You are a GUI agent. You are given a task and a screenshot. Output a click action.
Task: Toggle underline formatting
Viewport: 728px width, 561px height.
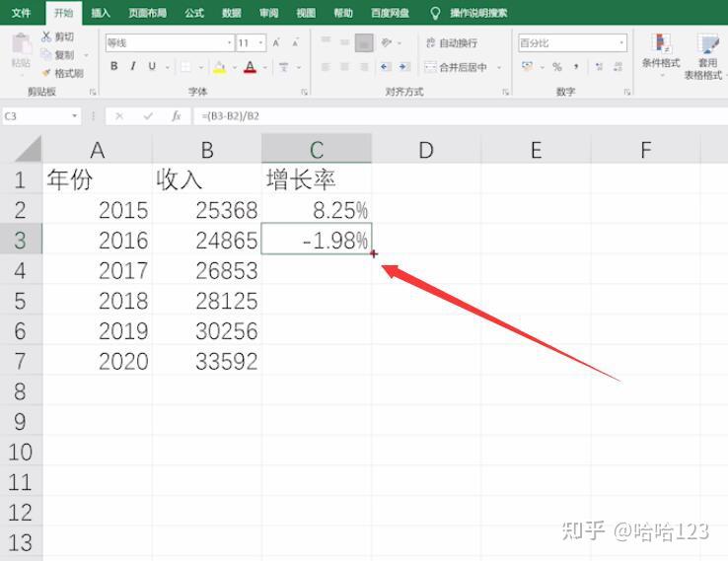(x=152, y=66)
